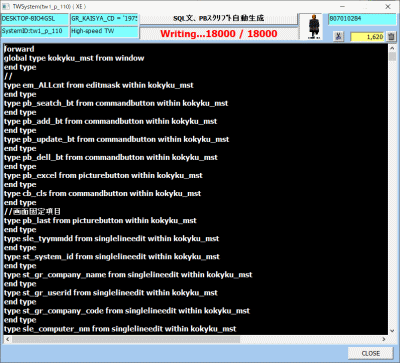Click the High-speed TW field
Viewport: 400px width, 363px height.
pos(104,31)
